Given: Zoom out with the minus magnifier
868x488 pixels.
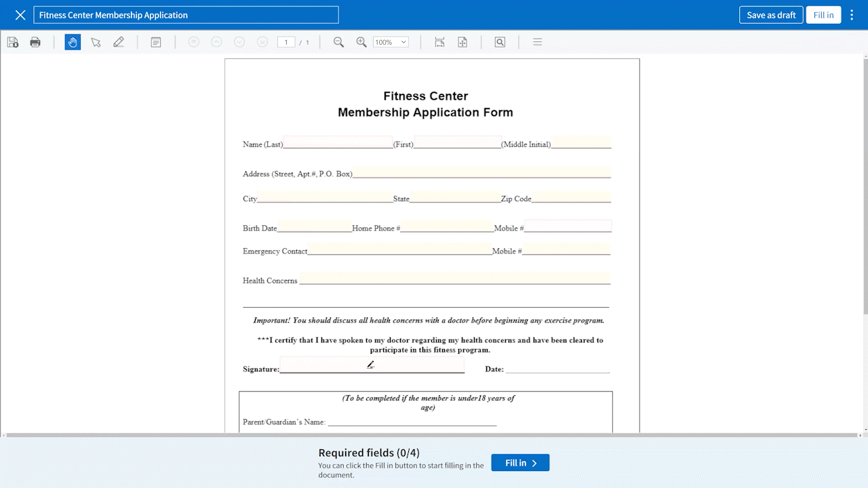Looking at the screenshot, I should pyautogui.click(x=338, y=42).
